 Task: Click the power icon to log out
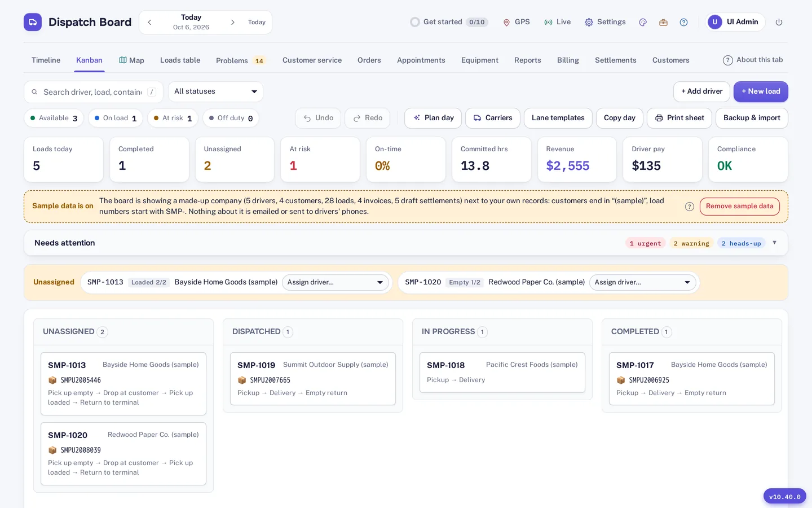pyautogui.click(x=779, y=22)
